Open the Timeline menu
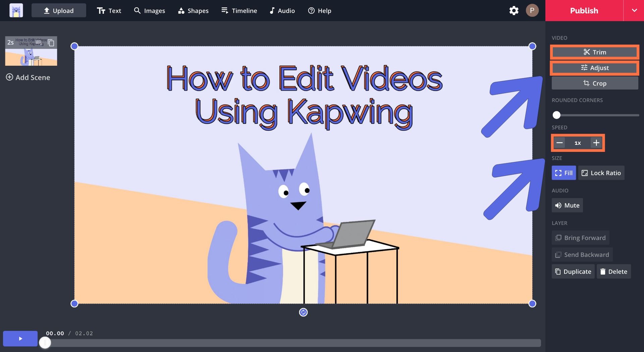The width and height of the screenshot is (644, 352). pos(239,11)
